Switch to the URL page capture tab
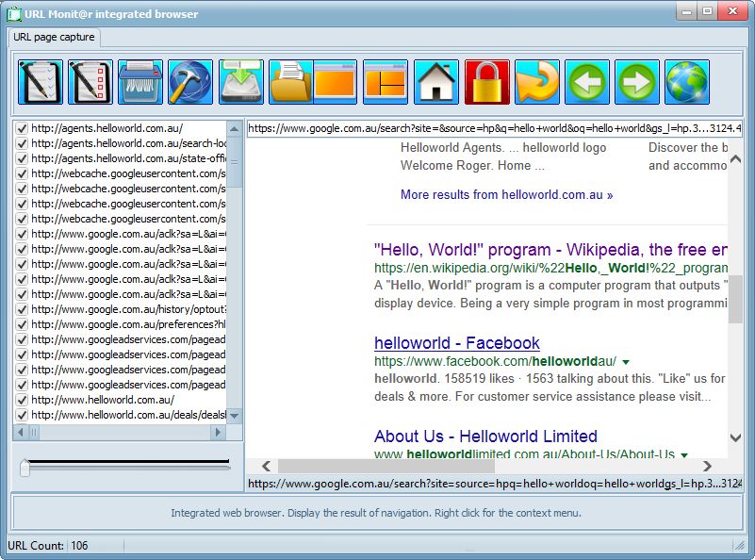Screen dimensions: 755x560 coord(54,37)
